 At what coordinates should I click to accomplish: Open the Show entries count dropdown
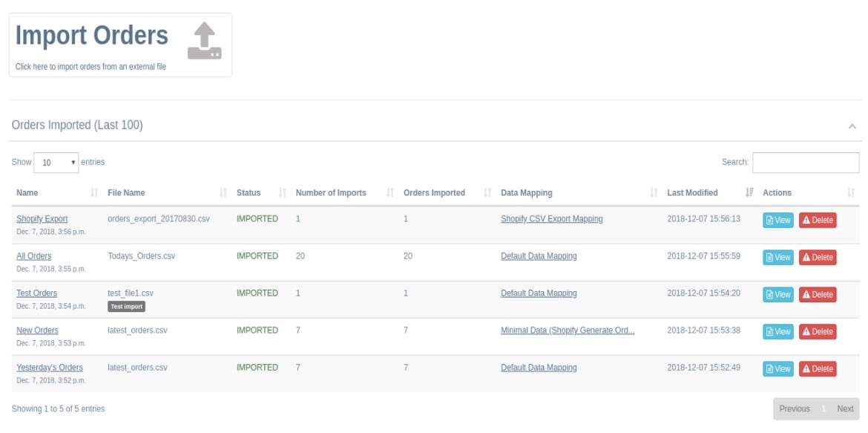click(x=56, y=163)
